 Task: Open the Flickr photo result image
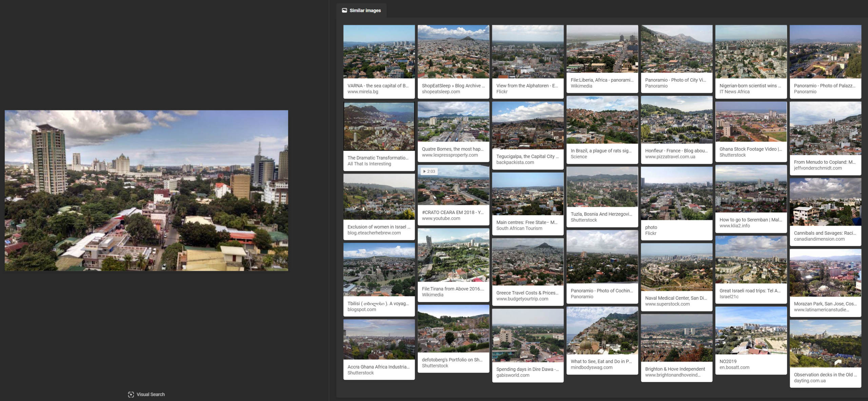(x=677, y=193)
